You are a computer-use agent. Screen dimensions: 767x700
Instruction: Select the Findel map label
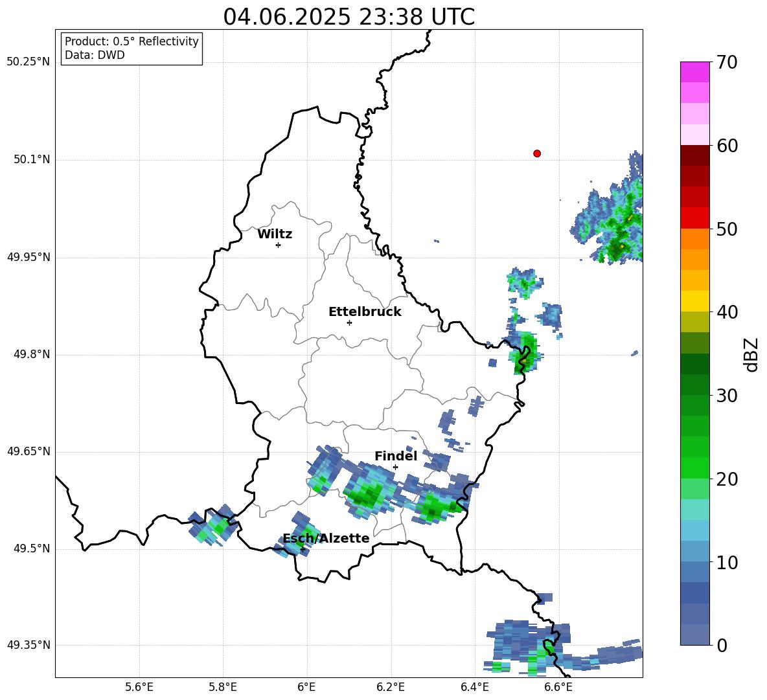tap(396, 456)
